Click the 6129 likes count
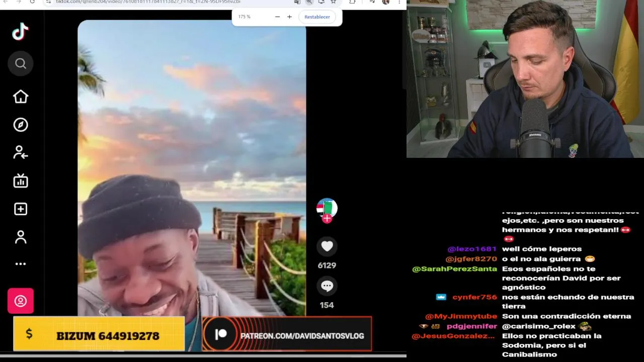The image size is (644, 362). point(327,265)
